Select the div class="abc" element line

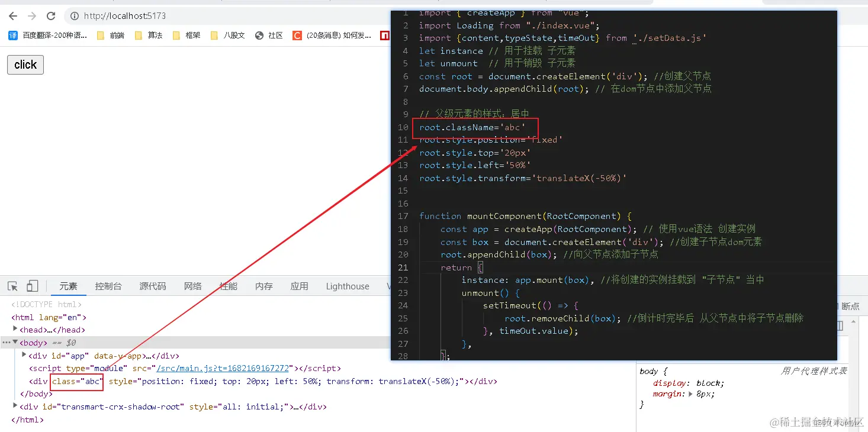(263, 382)
